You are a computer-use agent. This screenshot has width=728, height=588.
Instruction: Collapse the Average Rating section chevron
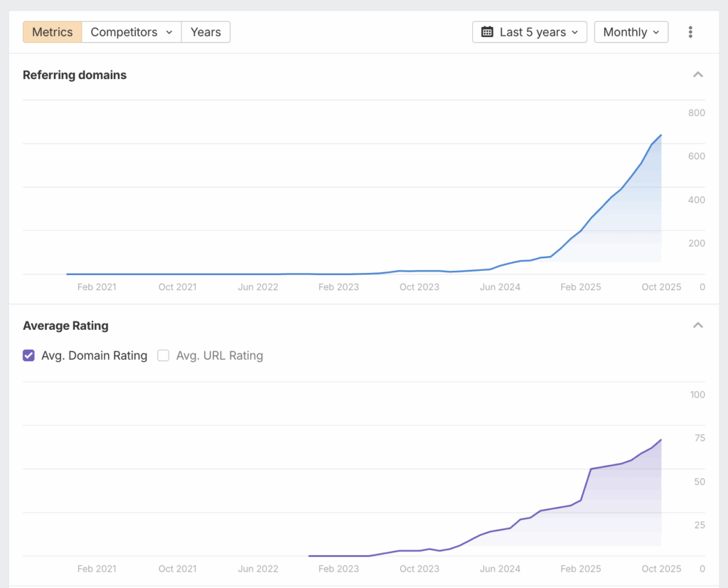(x=697, y=326)
